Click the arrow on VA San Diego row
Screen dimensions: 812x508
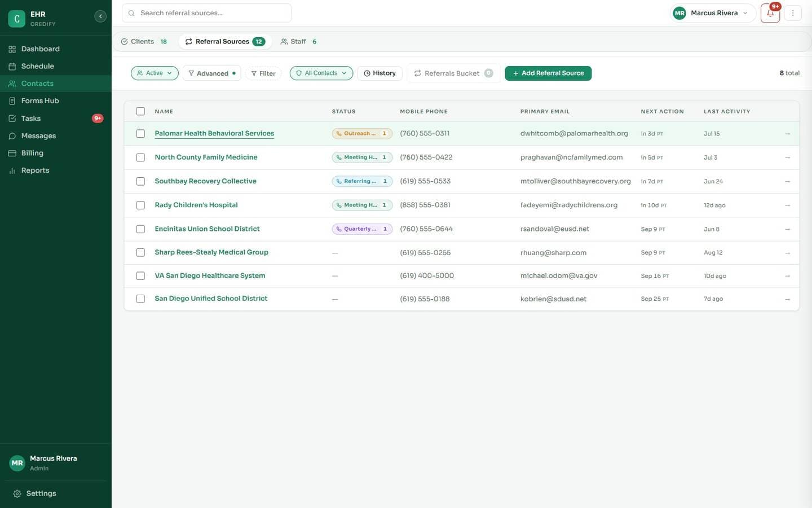point(787,275)
